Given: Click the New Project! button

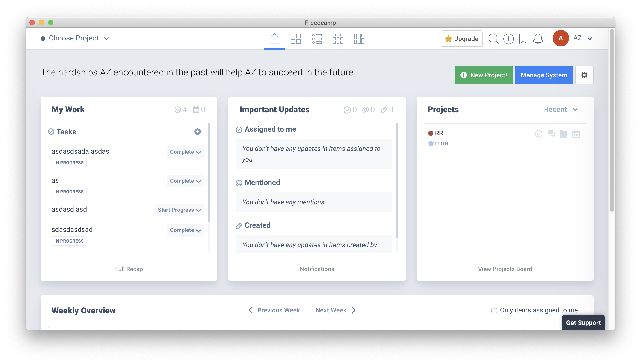Looking at the screenshot, I should [x=483, y=75].
